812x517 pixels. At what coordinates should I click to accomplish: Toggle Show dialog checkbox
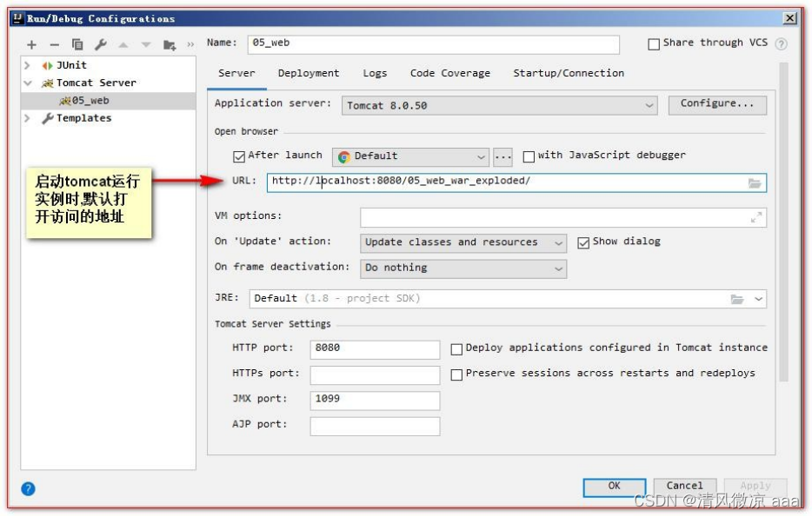point(583,242)
